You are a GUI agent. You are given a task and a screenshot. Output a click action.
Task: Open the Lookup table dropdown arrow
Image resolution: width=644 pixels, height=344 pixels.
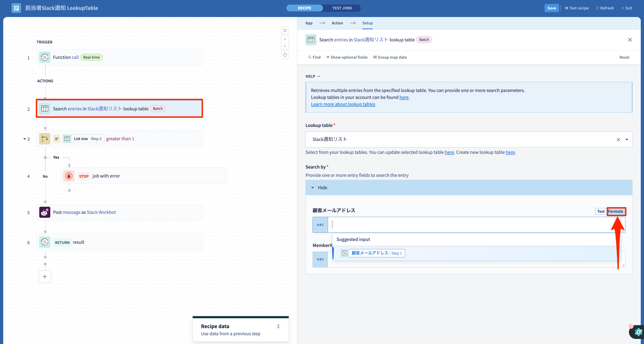pyautogui.click(x=627, y=139)
